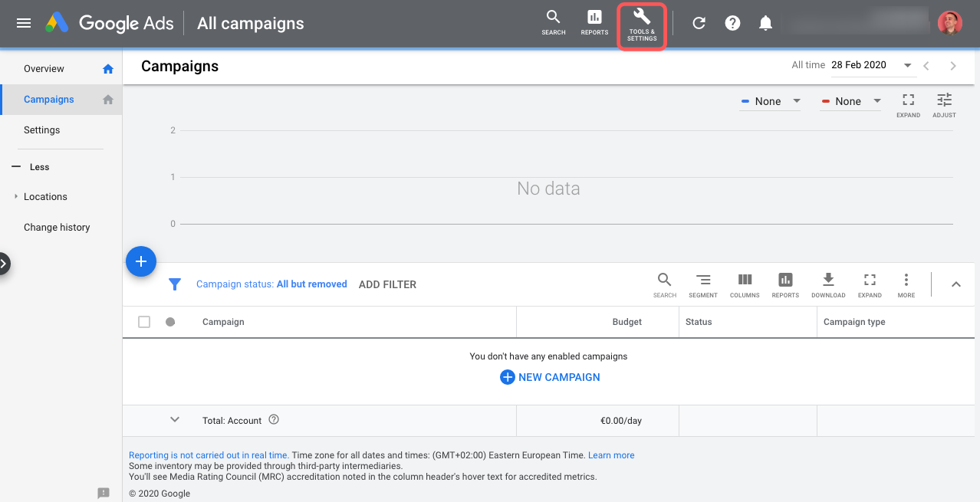980x502 pixels.
Task: Click the feedback icon at bottom left
Action: click(104, 493)
